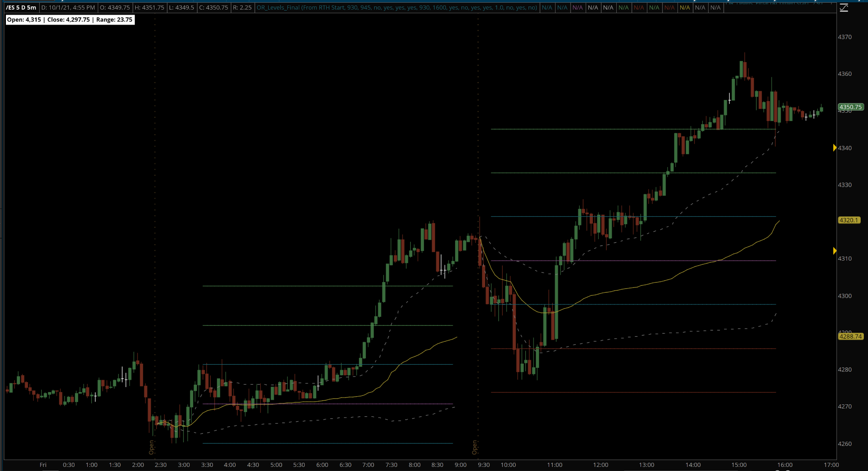Viewport: 868px width, 471px height.
Task: Click the chart drawing icon at top right
Action: click(x=844, y=8)
